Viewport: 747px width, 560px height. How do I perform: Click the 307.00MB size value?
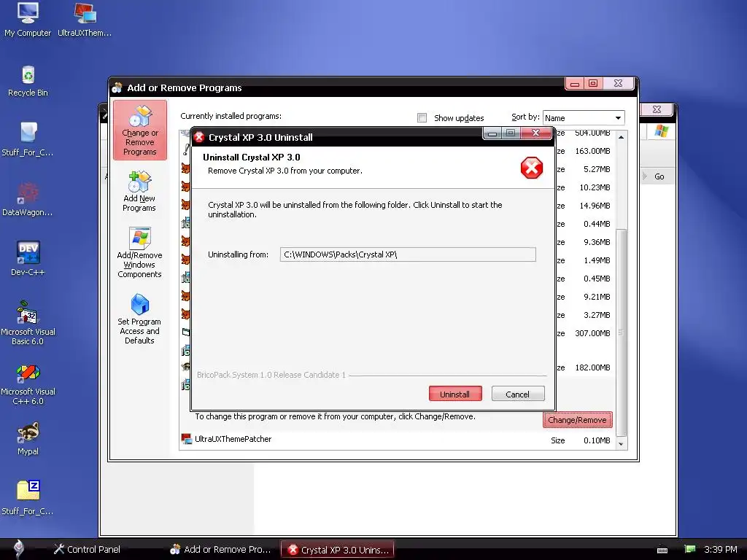pos(592,333)
